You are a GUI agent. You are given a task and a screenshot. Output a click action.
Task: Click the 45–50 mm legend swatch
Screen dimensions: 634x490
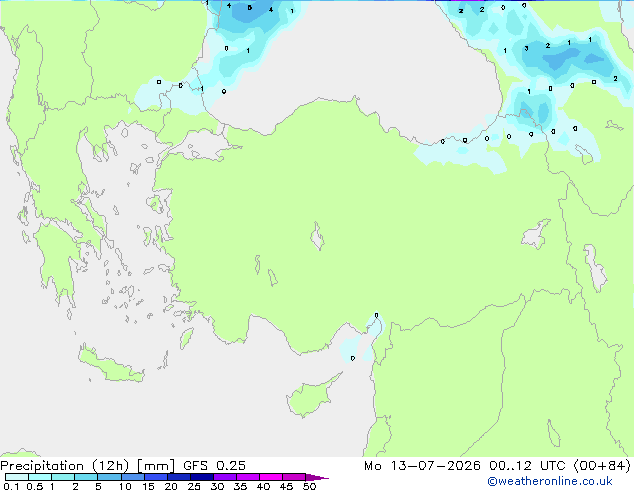click(x=294, y=477)
